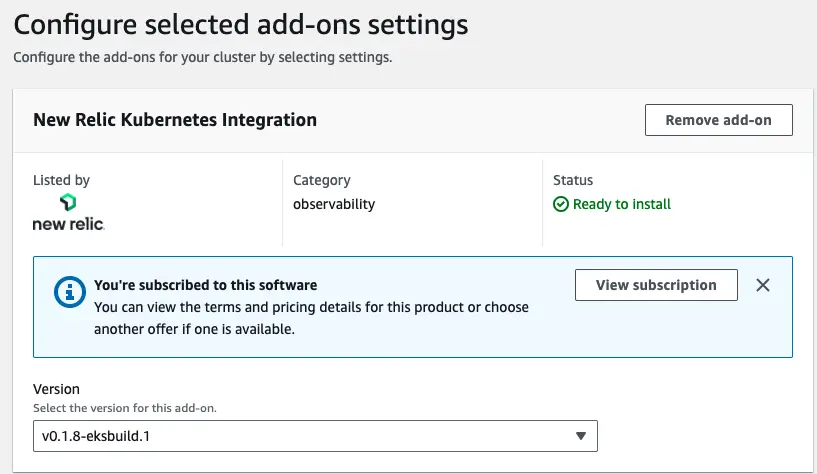The image size is (817, 474).
Task: Click the Status column label
Action: pos(573,180)
